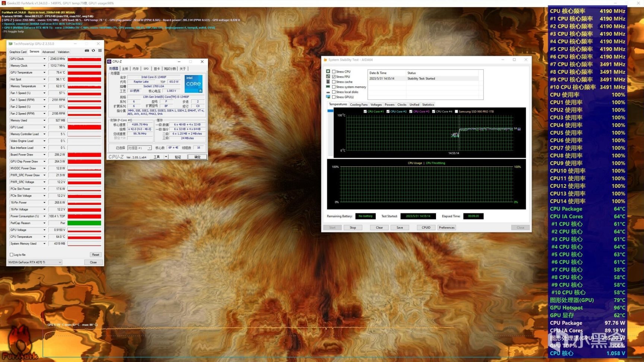Switch to AIDA64 Voltages tab
Screen dimensions: 644x362
pos(376,105)
